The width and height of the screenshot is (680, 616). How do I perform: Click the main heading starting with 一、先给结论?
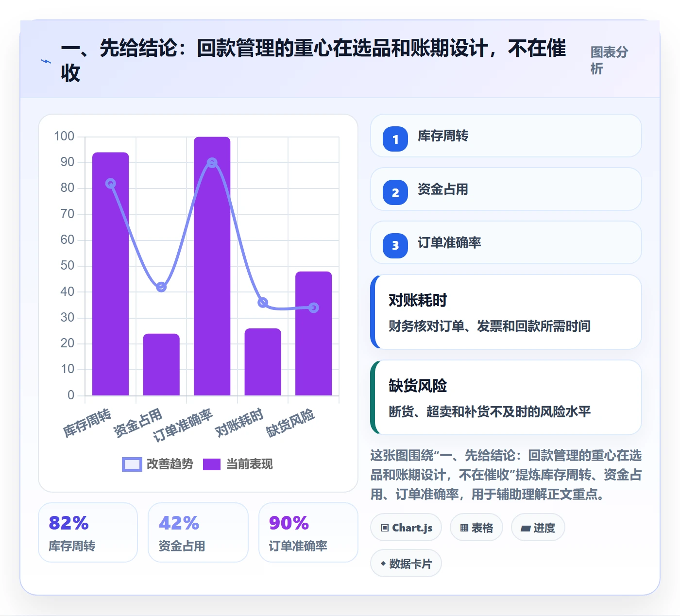point(313,61)
